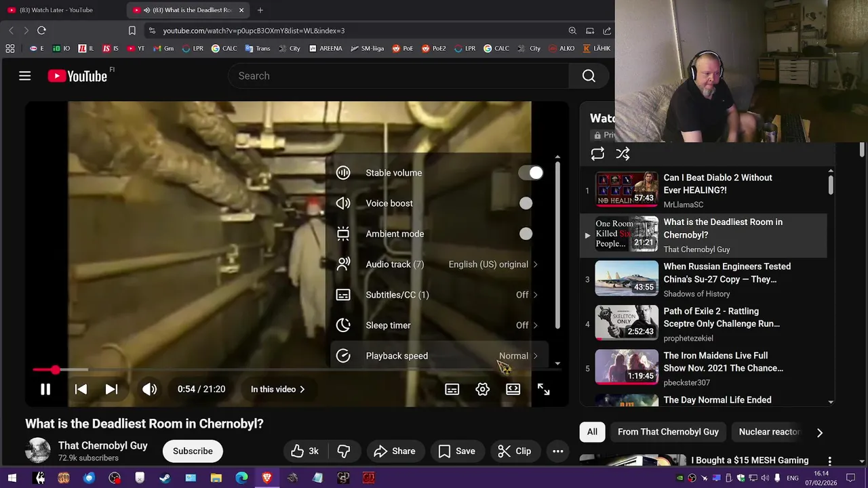Screen dimensions: 868x488
Task: Enable the Voice boost switch
Action: [x=526, y=203]
